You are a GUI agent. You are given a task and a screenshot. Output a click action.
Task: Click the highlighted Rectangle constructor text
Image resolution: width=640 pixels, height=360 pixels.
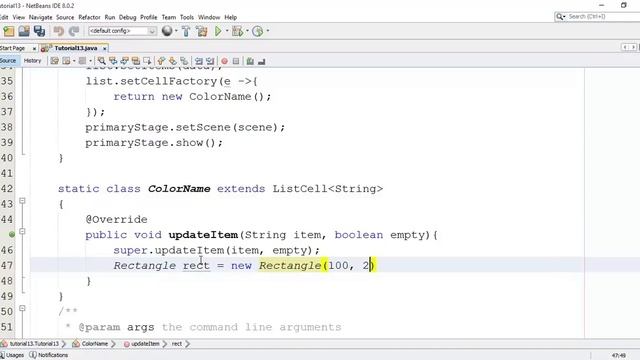click(290, 266)
